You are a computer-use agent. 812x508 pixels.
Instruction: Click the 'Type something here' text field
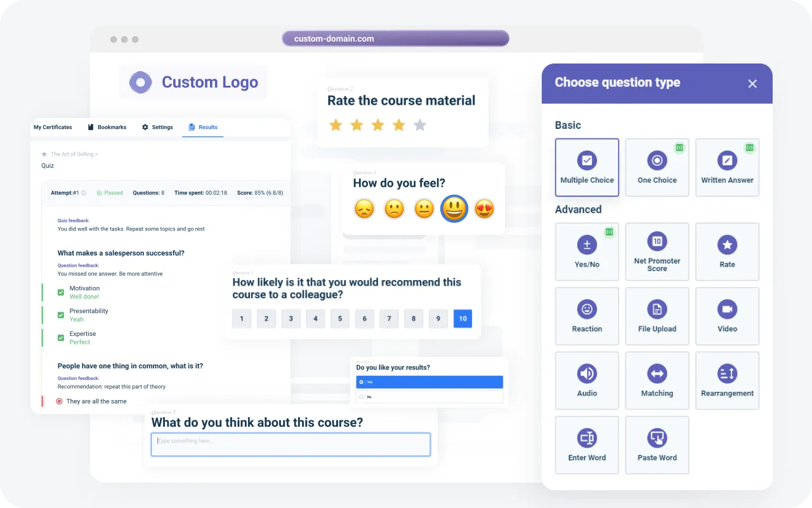pyautogui.click(x=291, y=444)
